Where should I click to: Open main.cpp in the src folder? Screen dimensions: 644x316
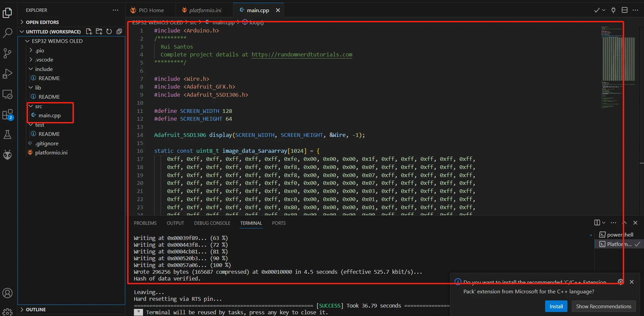pos(49,115)
